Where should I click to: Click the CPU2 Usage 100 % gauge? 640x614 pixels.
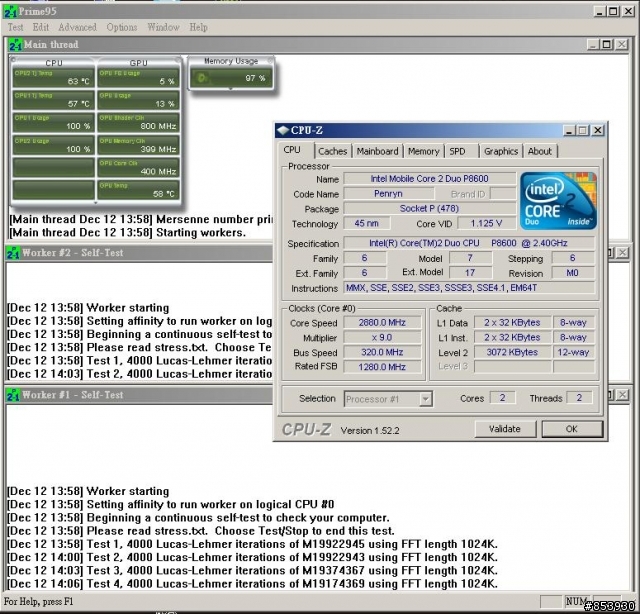[x=53, y=145]
